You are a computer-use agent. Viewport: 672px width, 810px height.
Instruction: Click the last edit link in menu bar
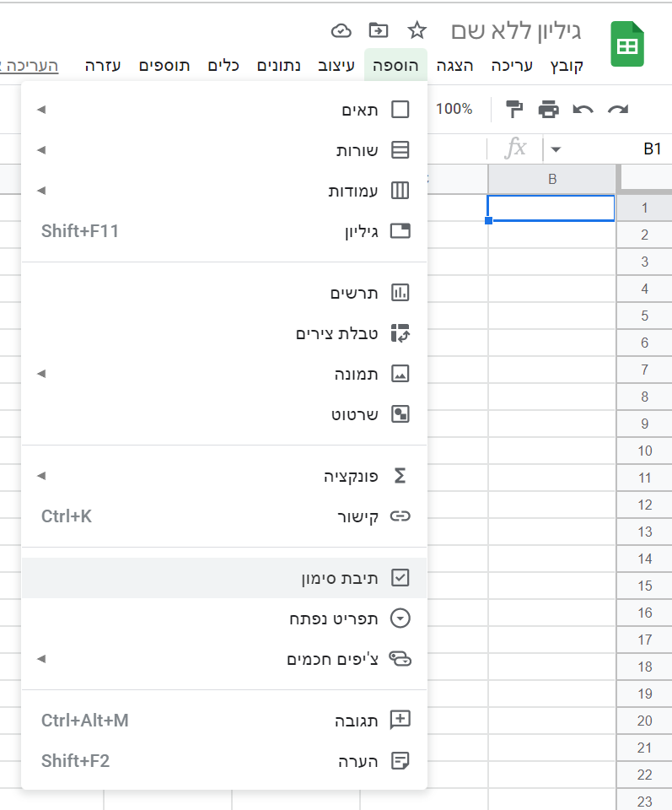click(x=30, y=66)
